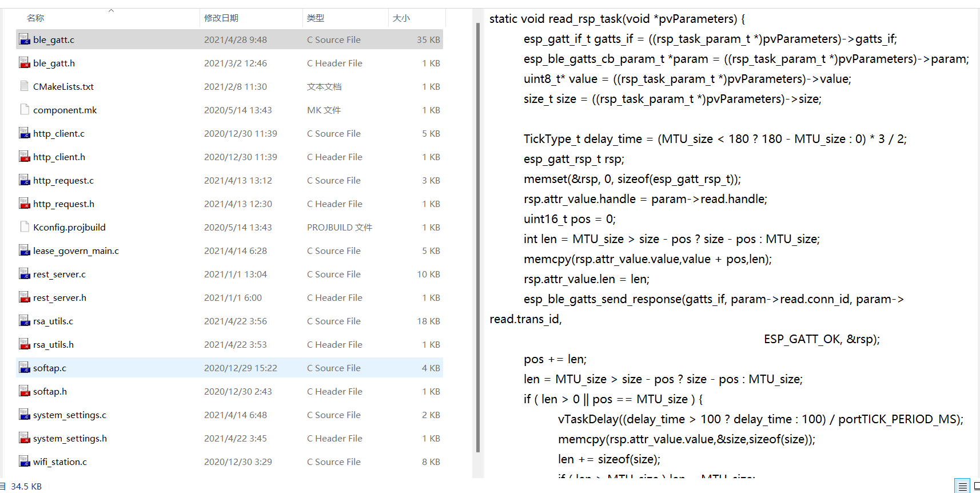Toggle sort direction arrow above 名称 column
This screenshot has width=980, height=493.
[111, 10]
